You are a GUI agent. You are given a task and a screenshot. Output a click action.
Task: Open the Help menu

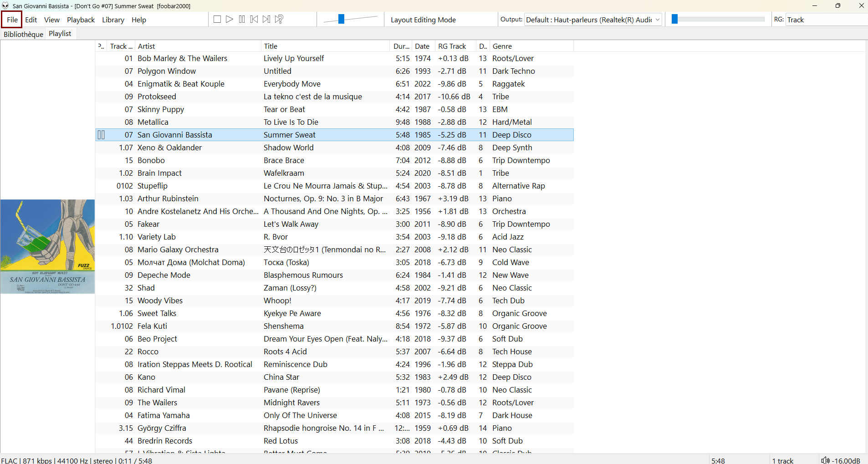point(139,20)
